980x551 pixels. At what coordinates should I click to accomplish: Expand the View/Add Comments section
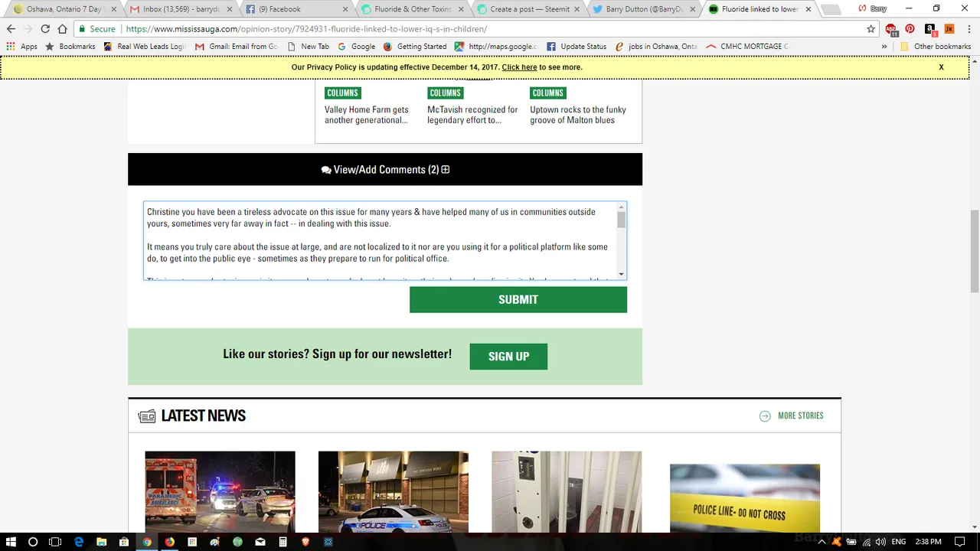click(x=385, y=170)
